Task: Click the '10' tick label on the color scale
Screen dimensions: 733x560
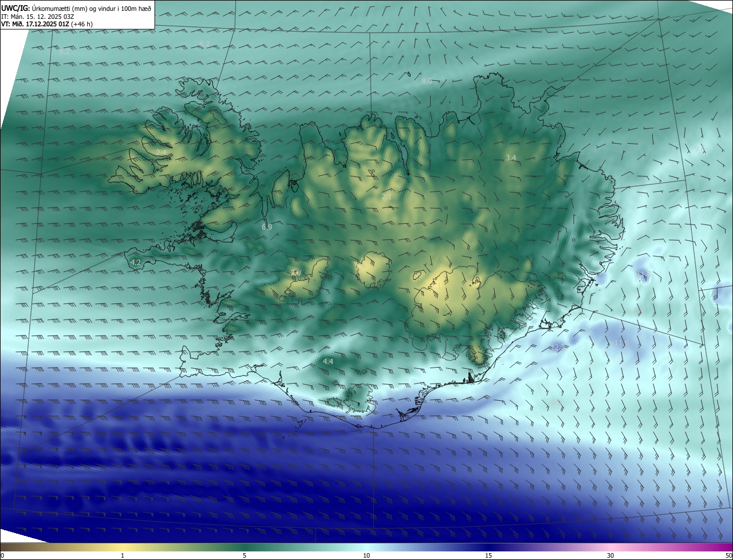Action: pyautogui.click(x=366, y=555)
